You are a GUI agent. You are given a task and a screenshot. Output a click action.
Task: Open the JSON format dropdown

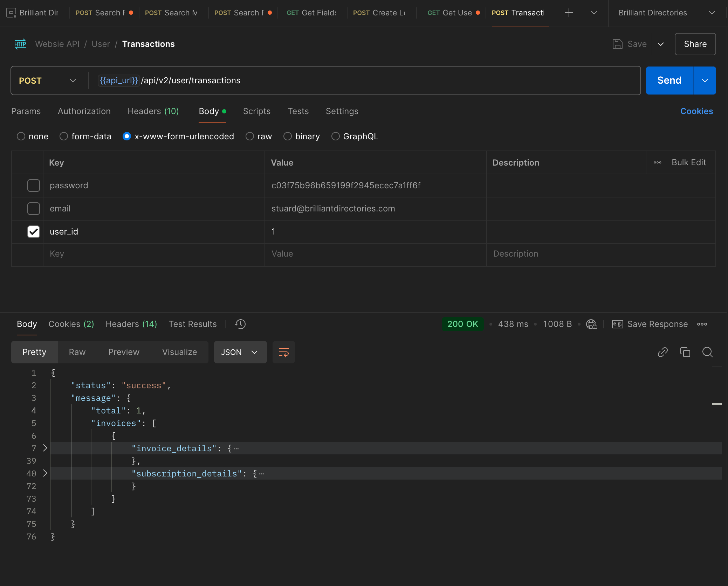(240, 352)
